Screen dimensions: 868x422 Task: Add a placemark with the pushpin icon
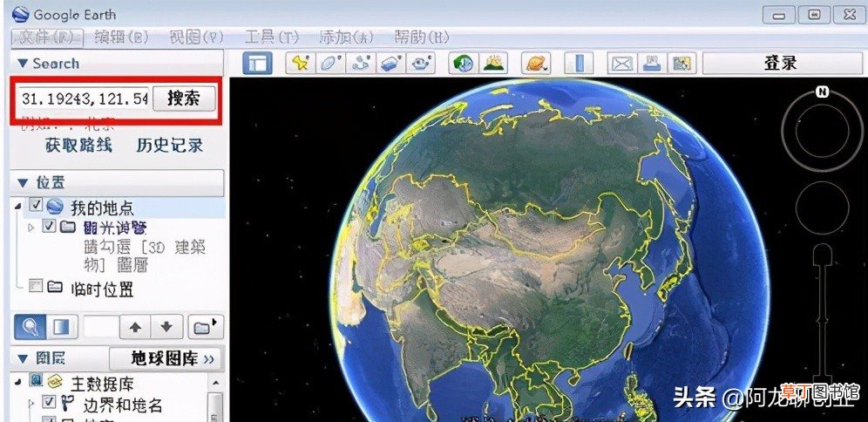[x=302, y=64]
